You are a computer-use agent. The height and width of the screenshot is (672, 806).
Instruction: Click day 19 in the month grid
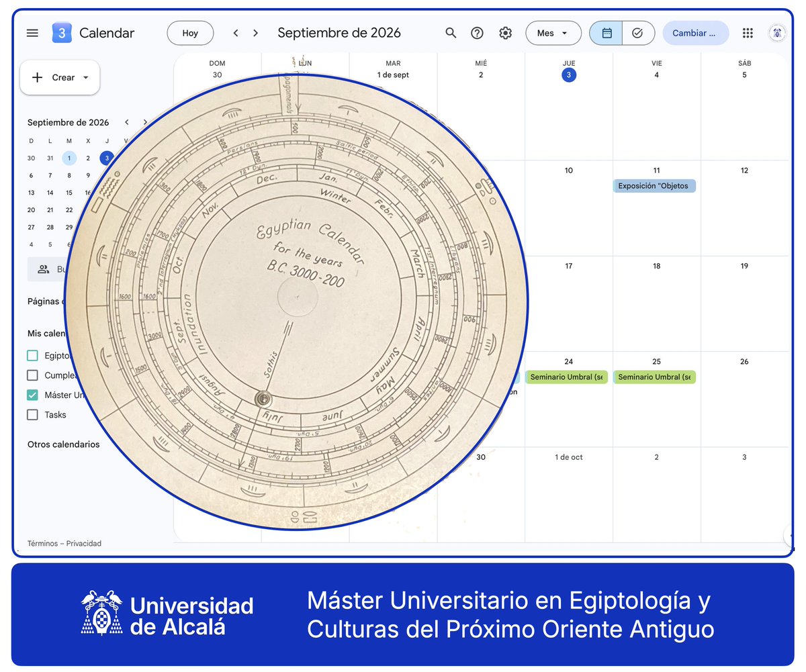pyautogui.click(x=744, y=266)
